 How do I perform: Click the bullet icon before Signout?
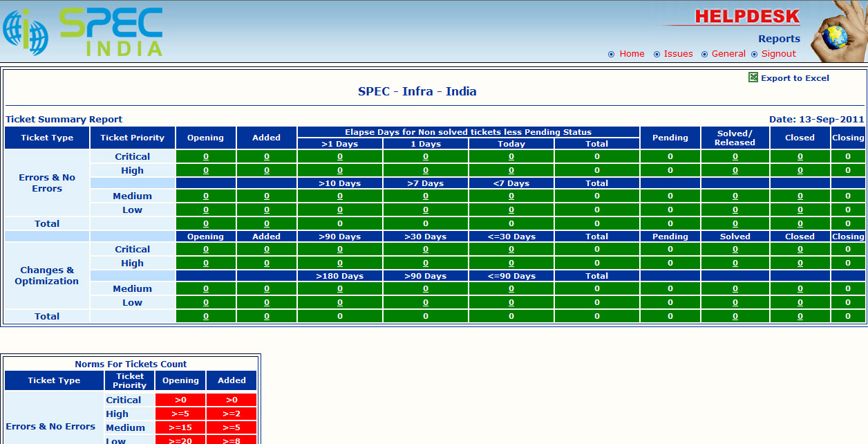coord(754,54)
